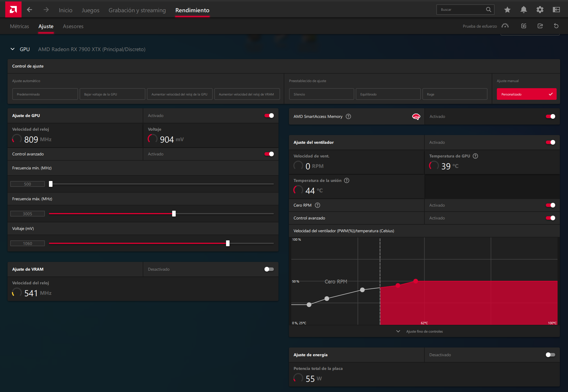Click the lowest gray fan curve point
This screenshot has height=392, width=568.
[309, 305]
